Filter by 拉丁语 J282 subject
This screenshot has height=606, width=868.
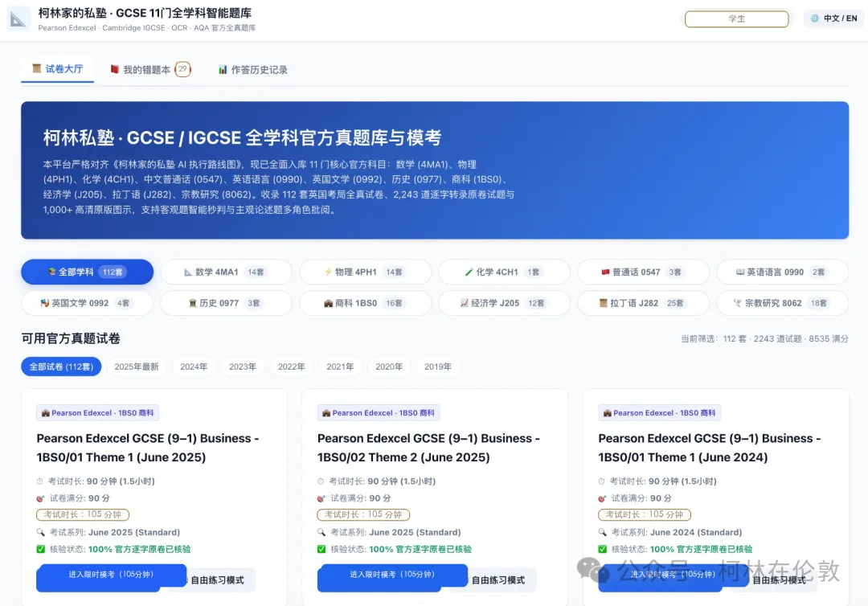(643, 303)
